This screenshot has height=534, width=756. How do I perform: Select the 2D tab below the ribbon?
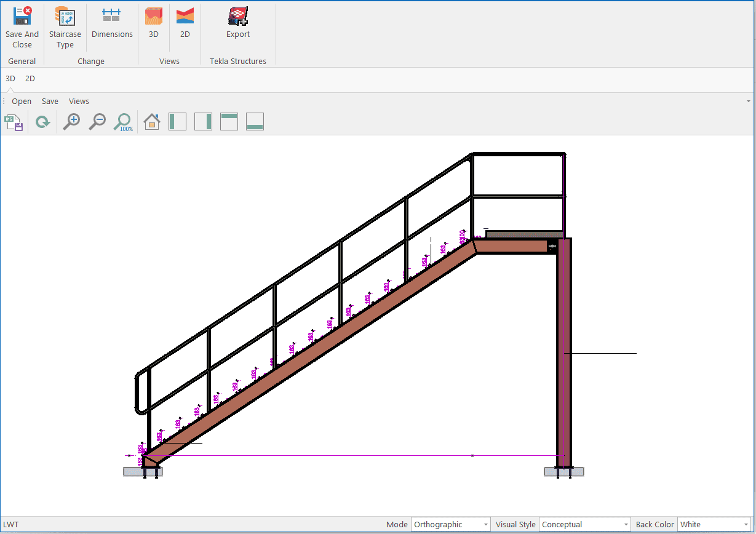tap(30, 79)
